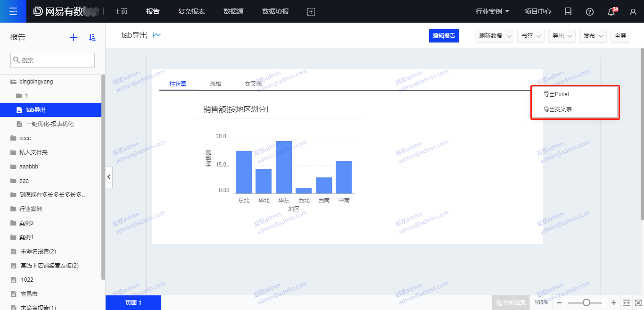Click the plus icon to add a report
Viewport: 644px width, 310px height.
(74, 37)
